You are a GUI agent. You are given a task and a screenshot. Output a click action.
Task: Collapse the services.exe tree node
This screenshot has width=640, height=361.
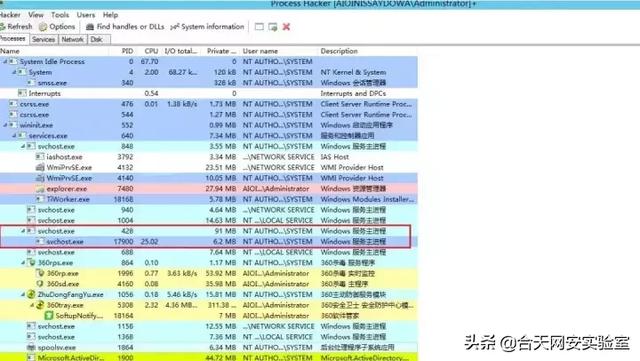tap(14, 136)
